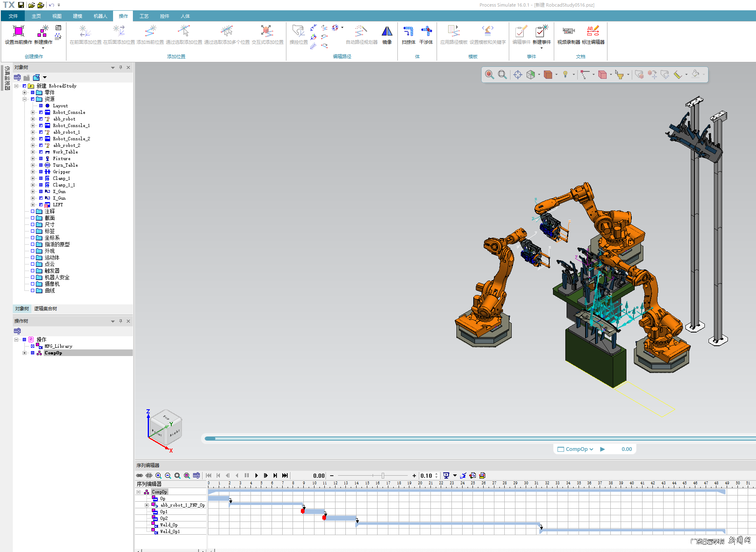
Task: Switch to the 机器人 ribbon tab
Action: click(100, 16)
